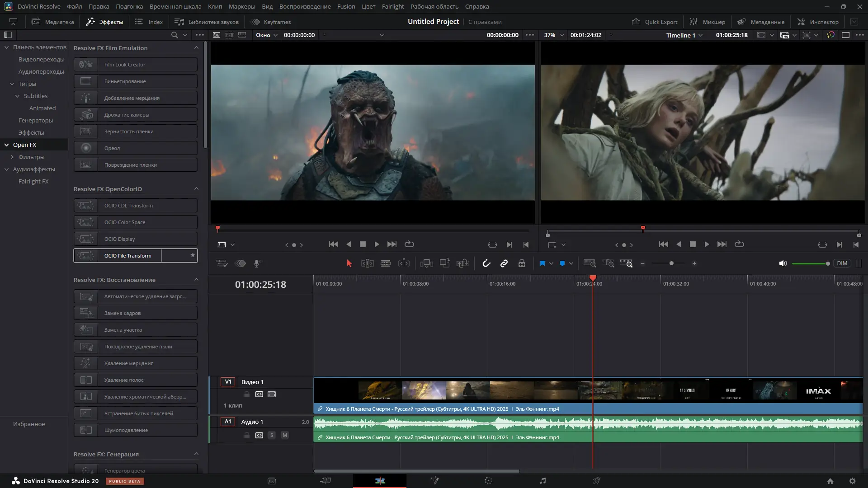Click the blue flag marker icon

pos(542,263)
